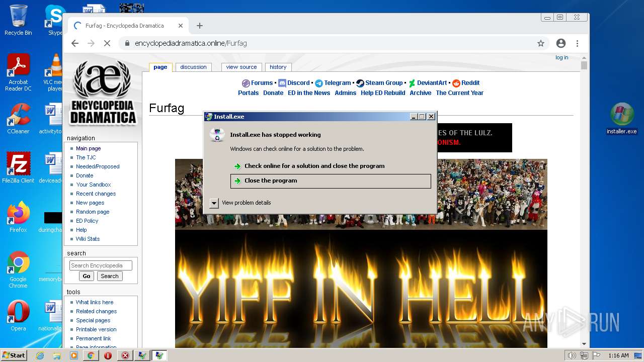
Task: Open the Acrobat Reader DC desktop icon
Action: tap(18, 73)
